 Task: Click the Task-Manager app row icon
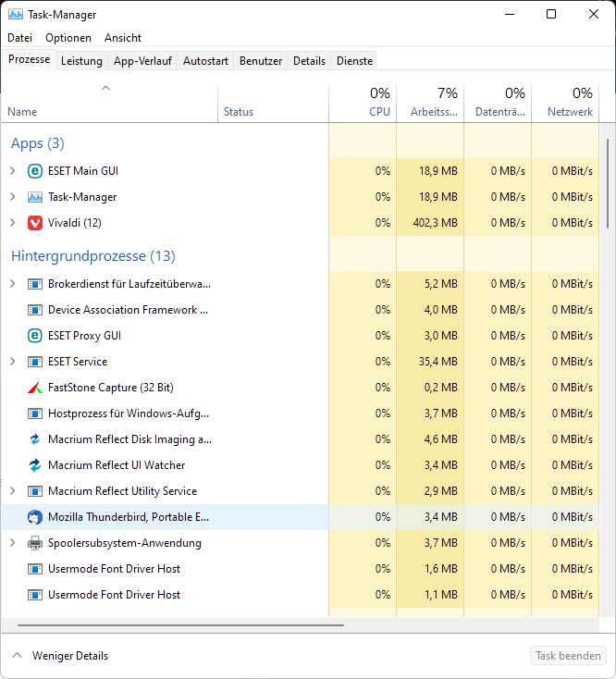click(35, 197)
